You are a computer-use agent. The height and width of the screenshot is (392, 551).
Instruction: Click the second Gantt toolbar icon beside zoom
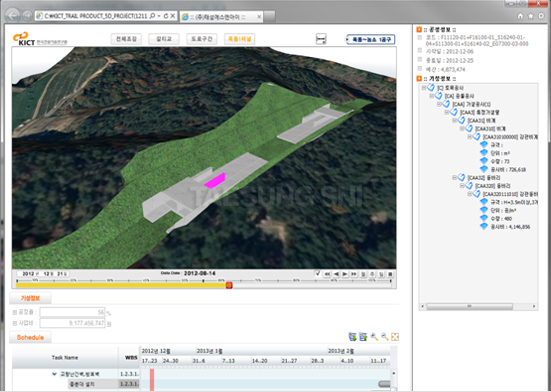[363, 337]
